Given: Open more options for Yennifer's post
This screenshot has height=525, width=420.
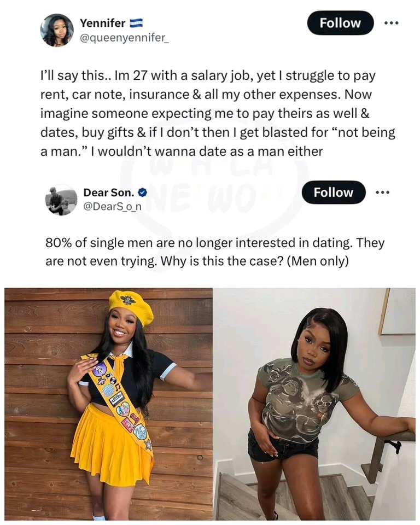Looking at the screenshot, I should point(391,23).
